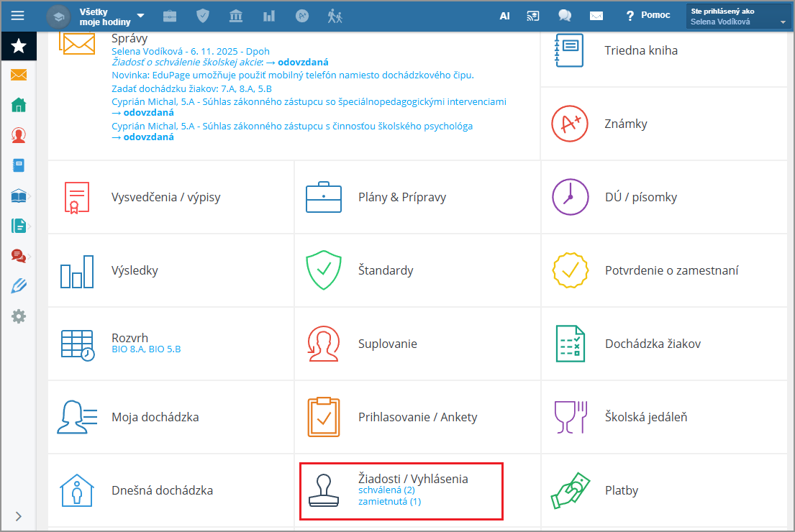The width and height of the screenshot is (795, 532).
Task: Click the green home icon in sidebar
Action: (x=19, y=105)
